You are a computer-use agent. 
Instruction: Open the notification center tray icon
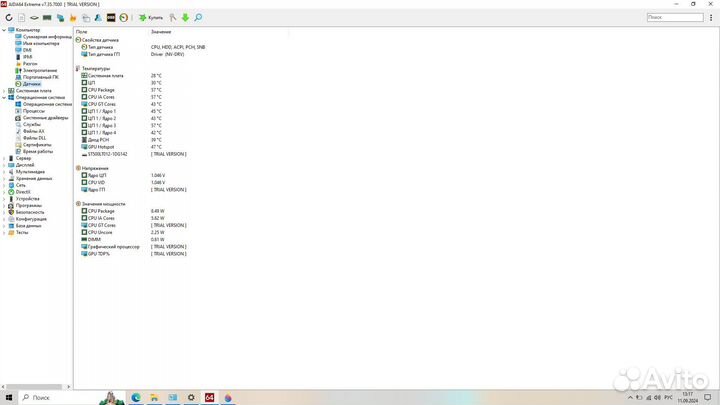pyautogui.click(x=708, y=398)
